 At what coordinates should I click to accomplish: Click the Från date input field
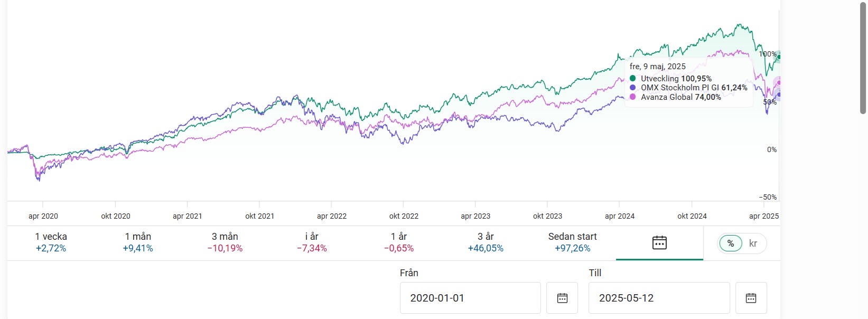(x=470, y=298)
